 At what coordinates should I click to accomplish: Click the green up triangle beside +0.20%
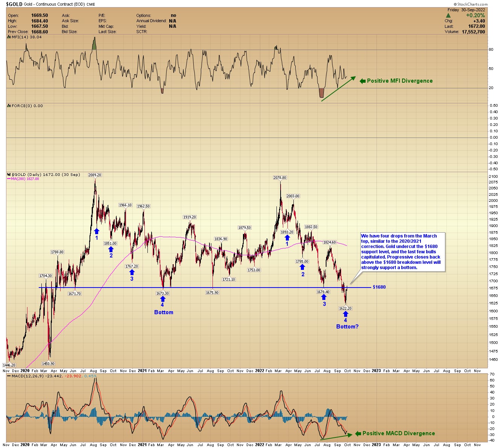point(448,15)
